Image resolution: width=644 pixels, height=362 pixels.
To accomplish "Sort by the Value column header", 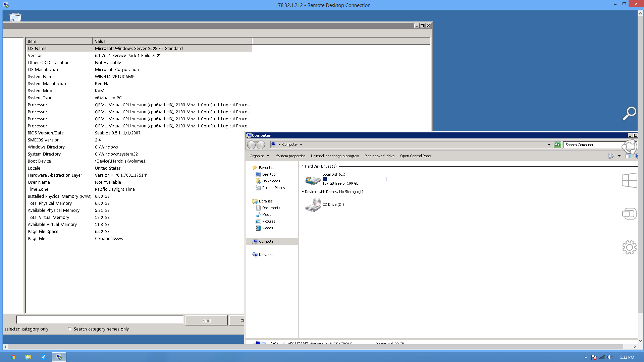I will click(172, 41).
